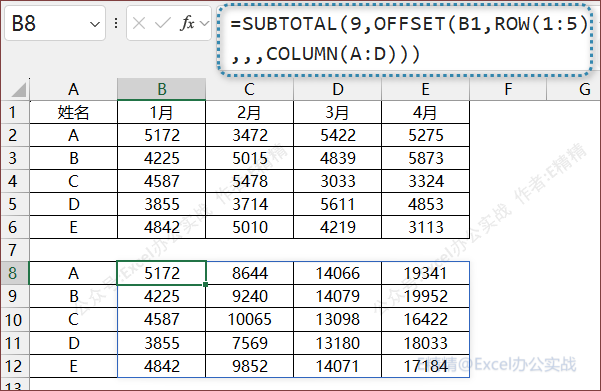This screenshot has height=391, width=601.
Task: Select row 11 header
Action: tap(15, 343)
